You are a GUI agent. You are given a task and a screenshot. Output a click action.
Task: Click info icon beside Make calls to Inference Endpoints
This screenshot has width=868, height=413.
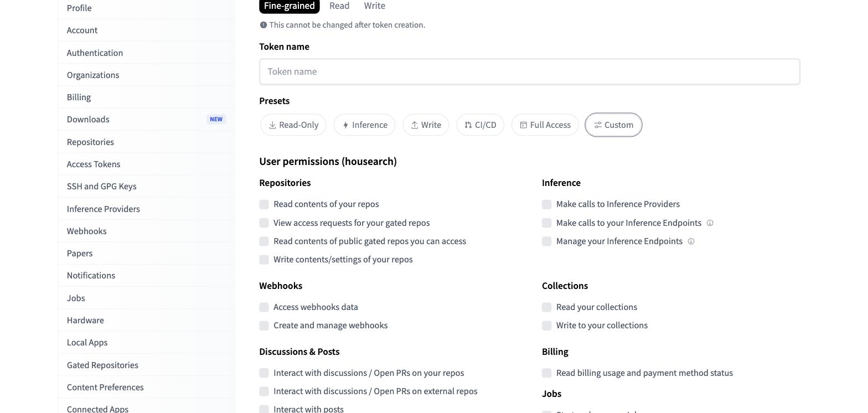(x=710, y=223)
